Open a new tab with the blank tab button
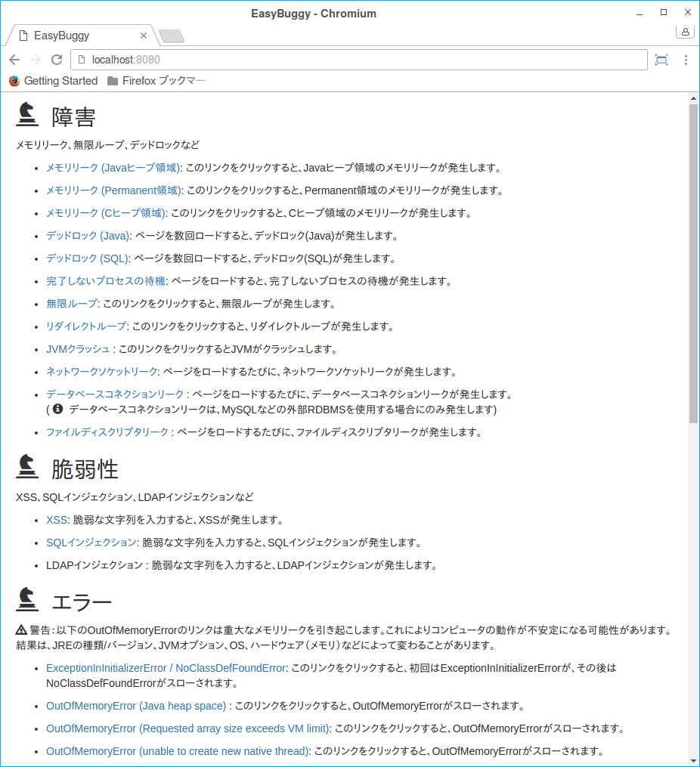 tap(172, 36)
